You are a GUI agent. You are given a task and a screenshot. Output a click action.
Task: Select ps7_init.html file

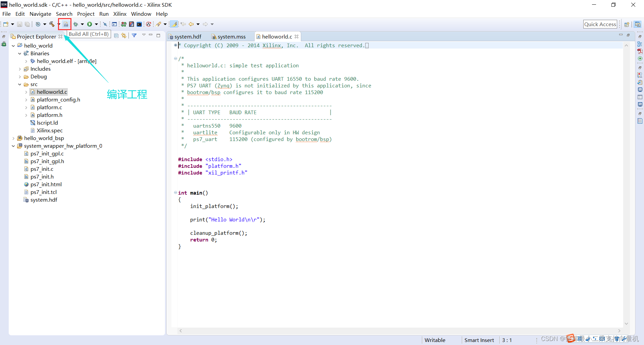point(46,185)
